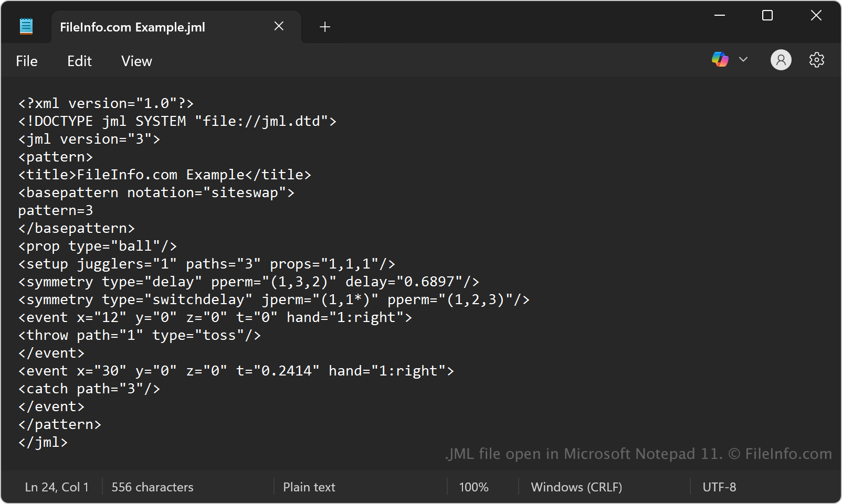This screenshot has width=842, height=504.
Task: Open the View menu
Action: tap(136, 61)
